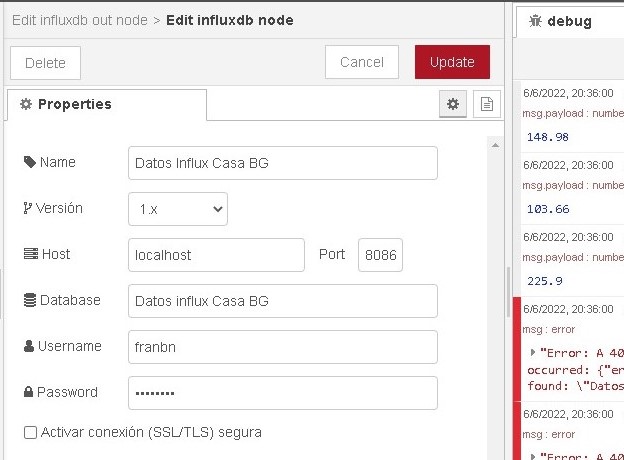Open node description document icon
This screenshot has height=460, width=624.
tap(487, 104)
